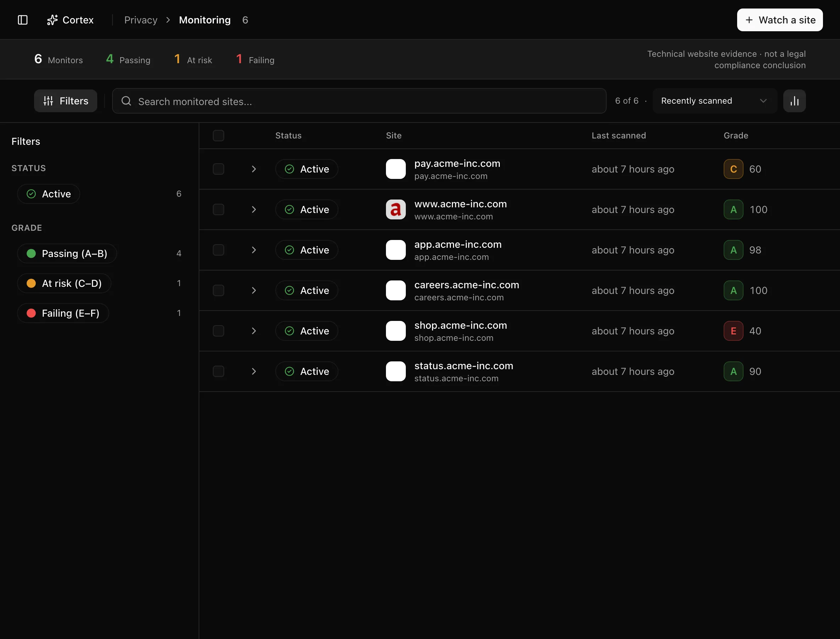Click the 4 Passing summary stat

[128, 59]
